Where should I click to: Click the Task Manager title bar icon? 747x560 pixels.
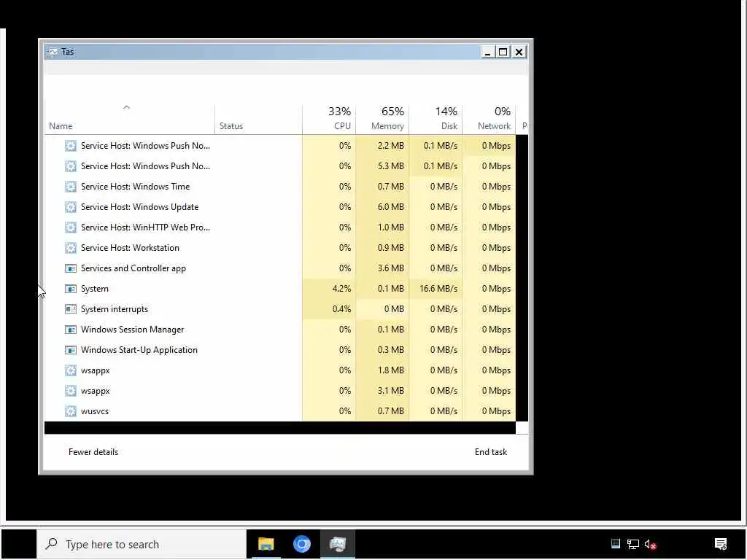(x=53, y=52)
